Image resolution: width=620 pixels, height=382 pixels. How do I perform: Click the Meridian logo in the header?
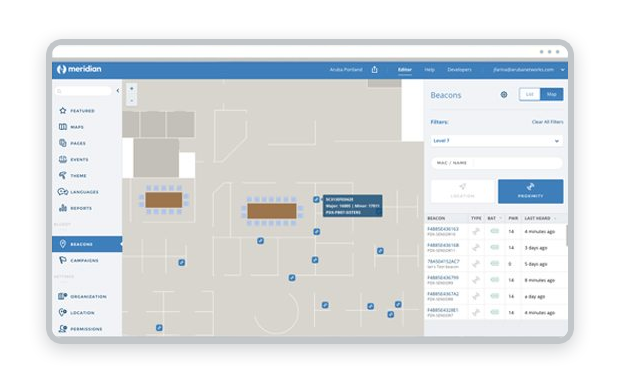(x=79, y=69)
